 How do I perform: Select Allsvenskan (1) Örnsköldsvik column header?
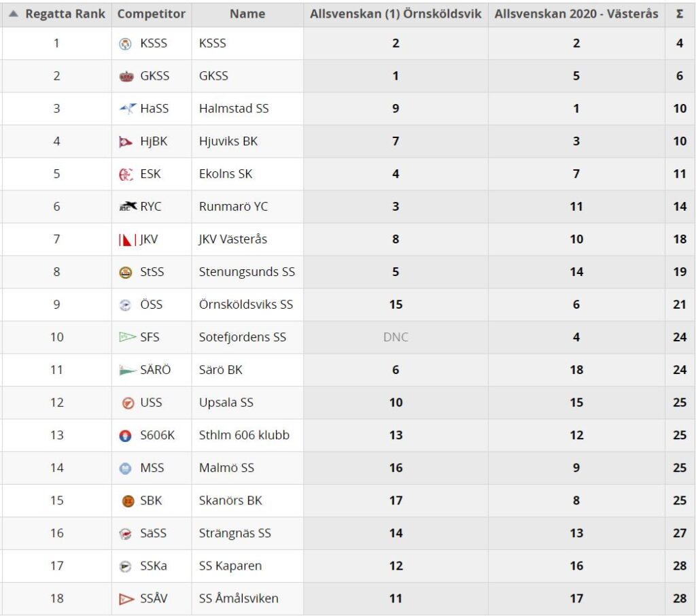tap(396, 14)
